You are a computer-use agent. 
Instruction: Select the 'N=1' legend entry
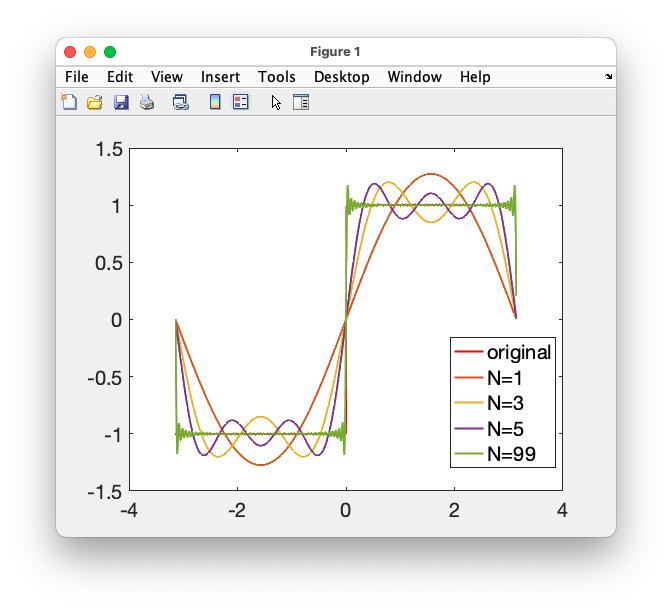[x=489, y=378]
